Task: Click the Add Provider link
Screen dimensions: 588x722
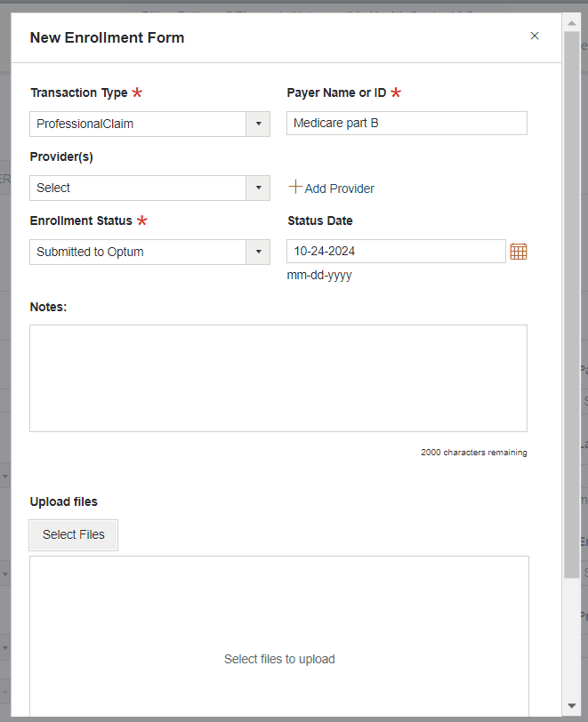Action: tap(339, 188)
